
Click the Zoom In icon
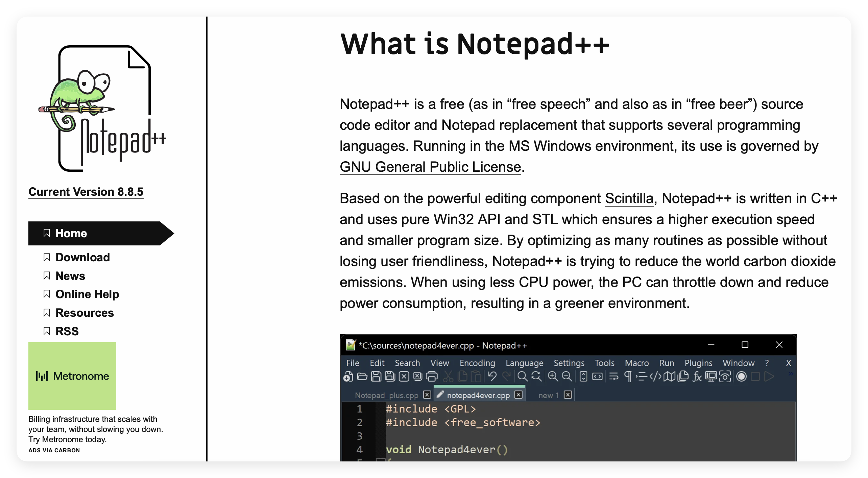553,377
